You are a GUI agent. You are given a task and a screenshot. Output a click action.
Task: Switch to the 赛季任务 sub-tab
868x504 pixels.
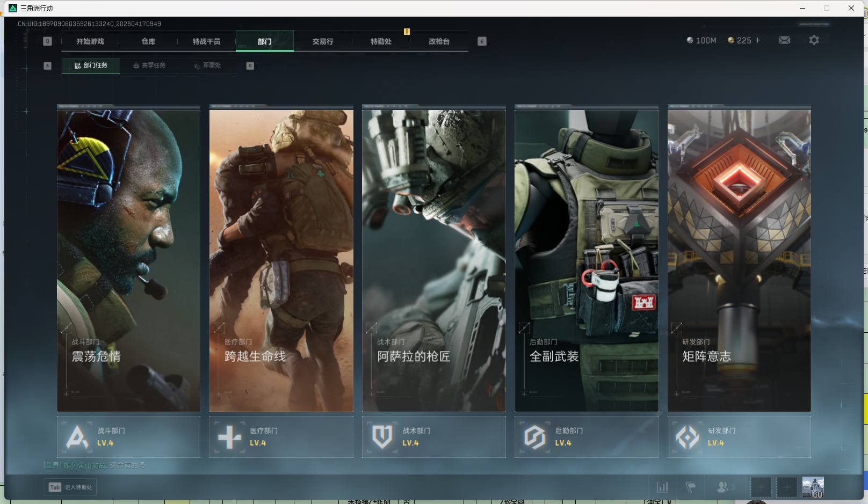point(149,65)
